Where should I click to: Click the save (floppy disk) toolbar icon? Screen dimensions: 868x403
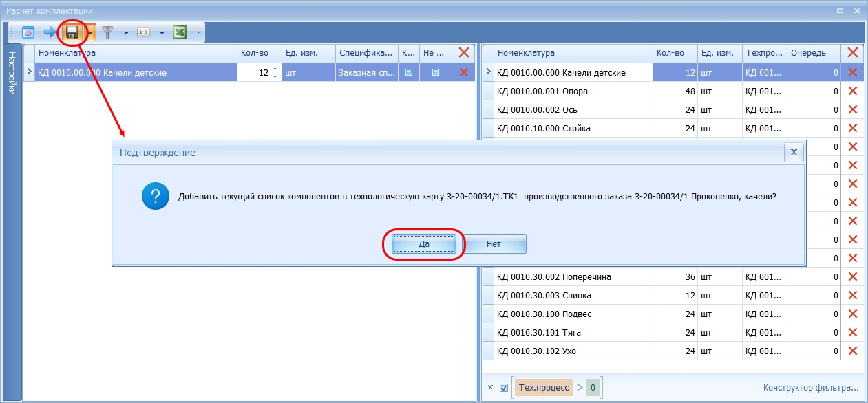72,32
